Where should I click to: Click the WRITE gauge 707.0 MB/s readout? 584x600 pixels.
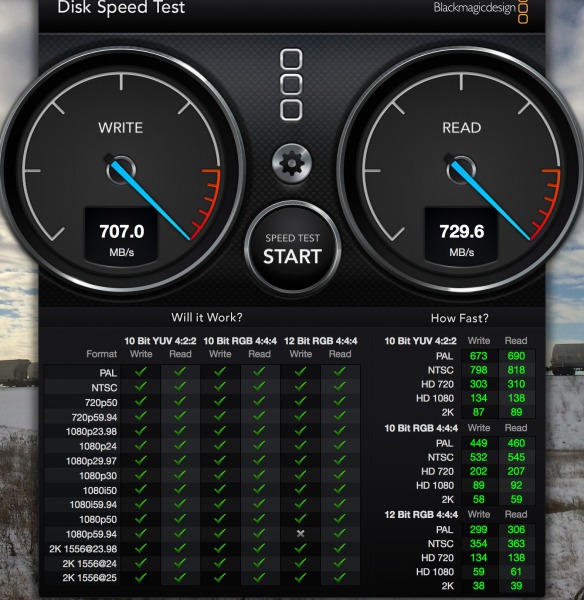[121, 236]
